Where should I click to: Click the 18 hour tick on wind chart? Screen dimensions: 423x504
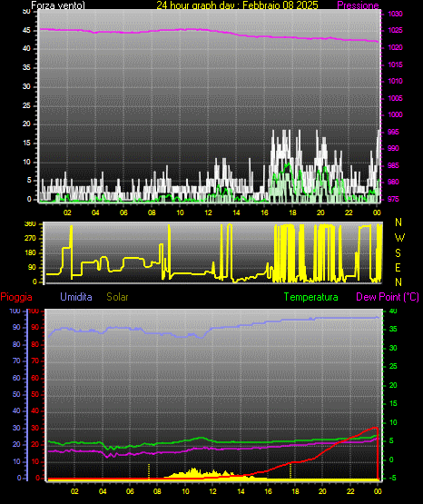pos(292,212)
